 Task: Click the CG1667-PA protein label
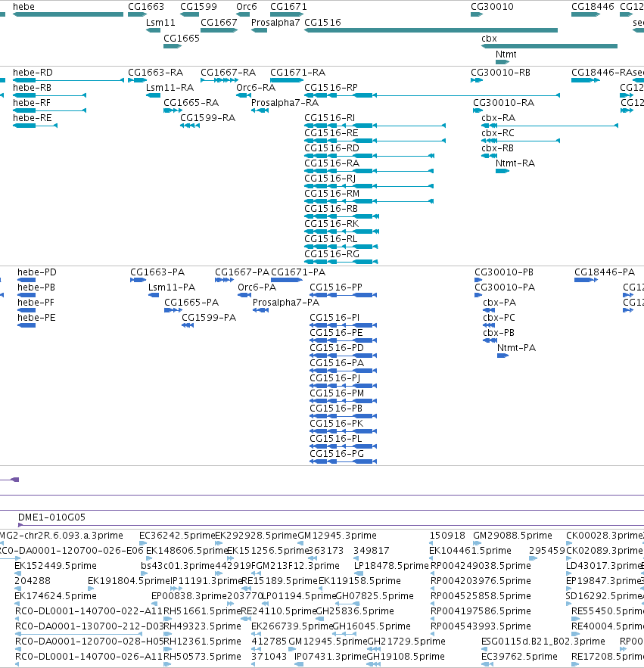click(x=242, y=272)
